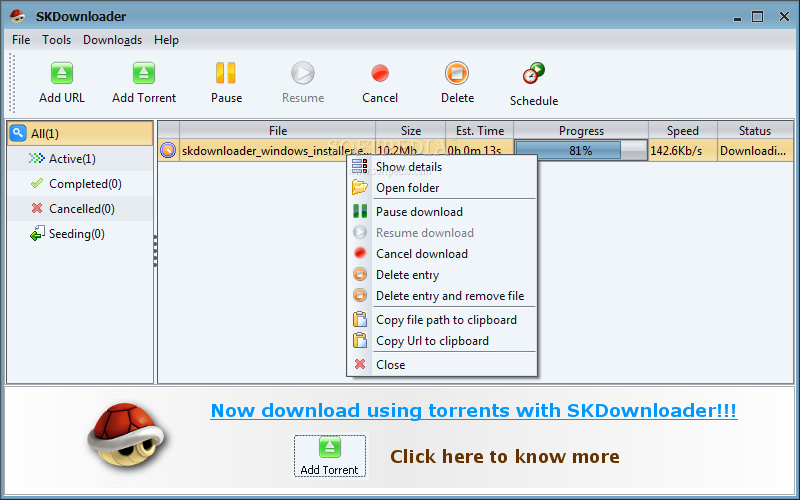Click the green pause icon beside Pause download
Screen dimensions: 800x500
pos(360,211)
